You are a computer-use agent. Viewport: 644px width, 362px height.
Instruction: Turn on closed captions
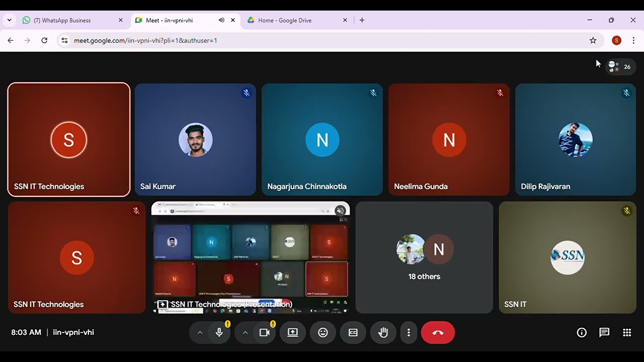353,332
